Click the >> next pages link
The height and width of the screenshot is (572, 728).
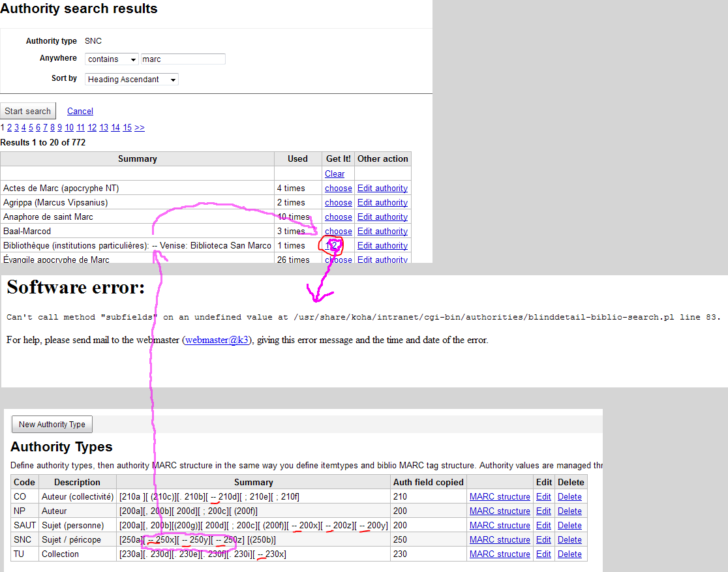140,128
